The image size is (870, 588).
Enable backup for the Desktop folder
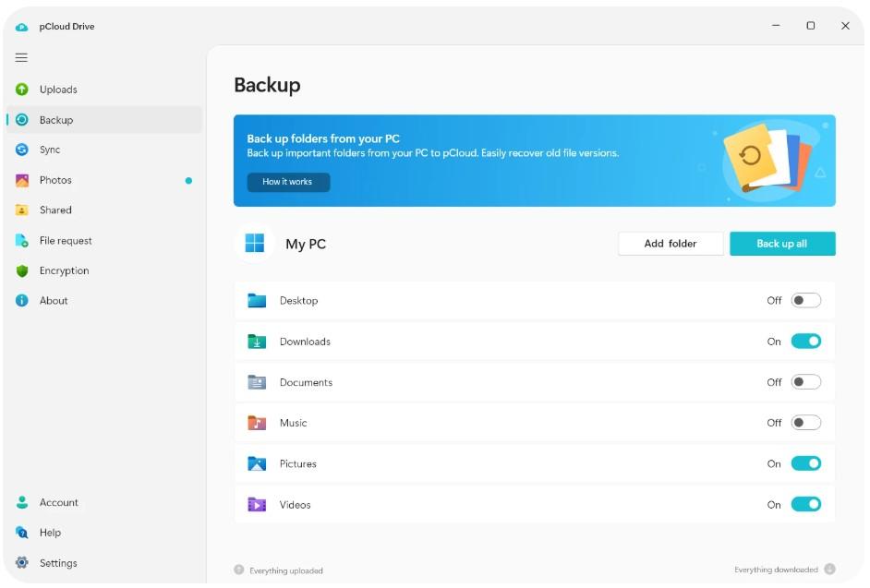(x=806, y=301)
